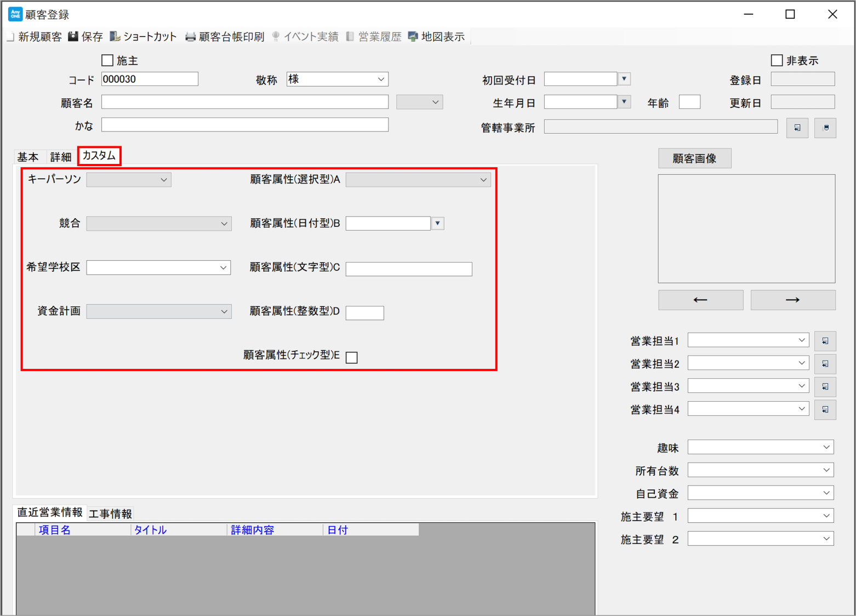Check the 施主 checkbox
This screenshot has width=856, height=616.
[x=107, y=60]
